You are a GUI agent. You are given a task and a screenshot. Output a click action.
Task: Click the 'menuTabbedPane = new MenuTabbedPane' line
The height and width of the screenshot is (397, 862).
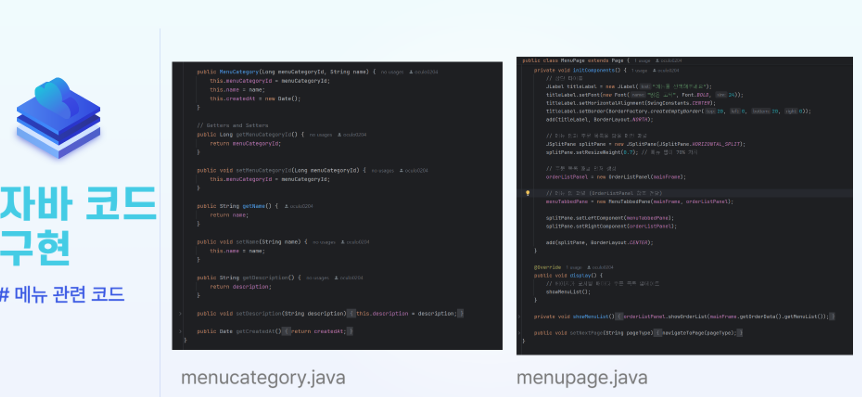[x=639, y=201]
